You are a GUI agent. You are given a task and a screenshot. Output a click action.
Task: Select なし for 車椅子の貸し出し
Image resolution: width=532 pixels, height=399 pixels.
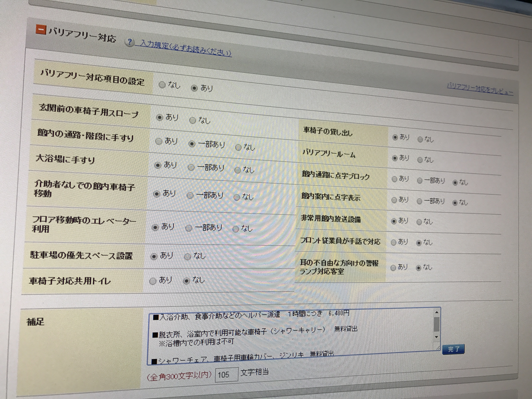420,139
